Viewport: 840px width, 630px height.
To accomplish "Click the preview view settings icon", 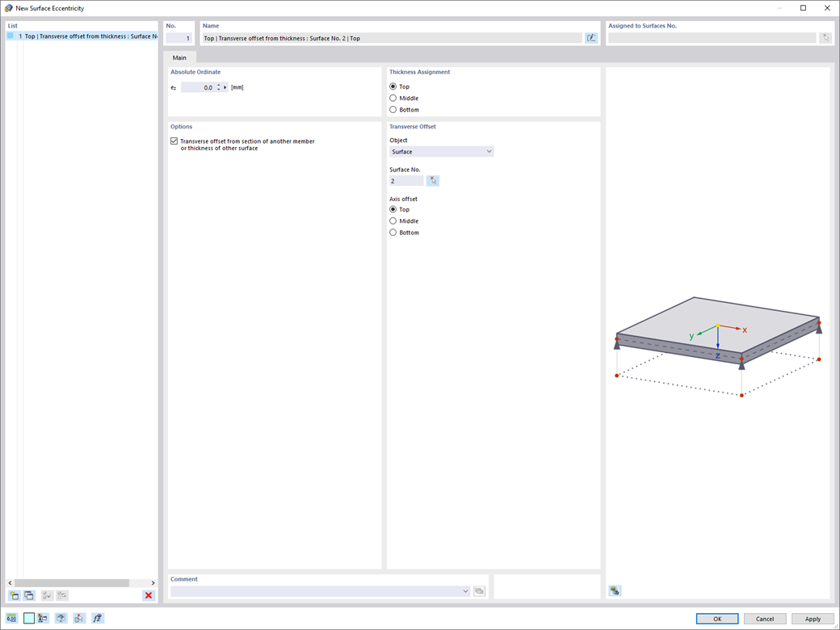I will coord(615,591).
